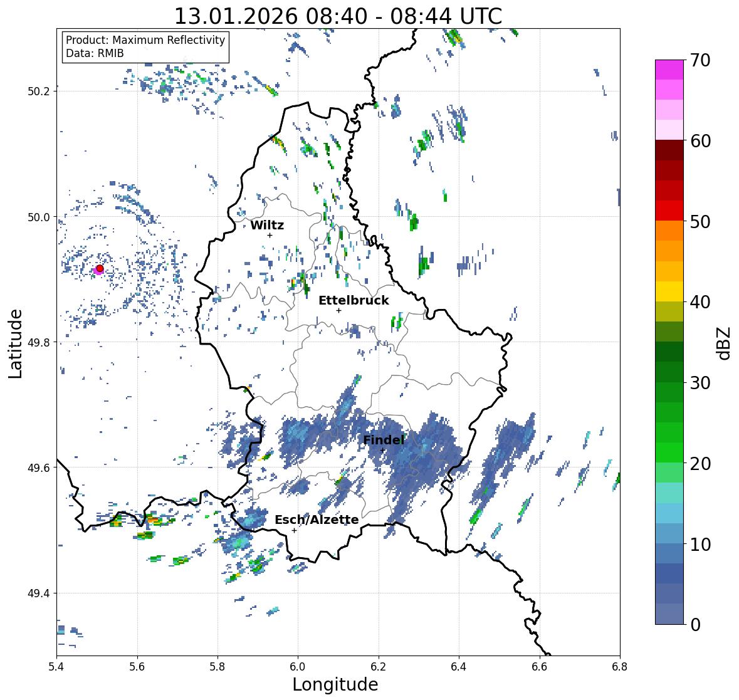
Task: Click the longitude tick label 6.8
Action: click(x=620, y=666)
